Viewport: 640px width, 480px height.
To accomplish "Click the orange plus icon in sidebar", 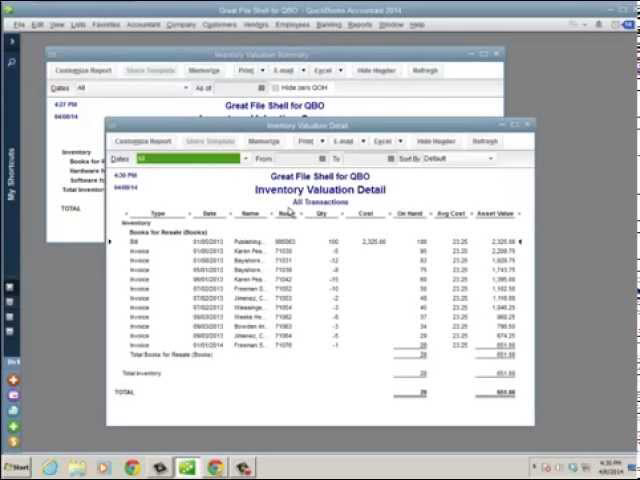I will coord(13,380).
